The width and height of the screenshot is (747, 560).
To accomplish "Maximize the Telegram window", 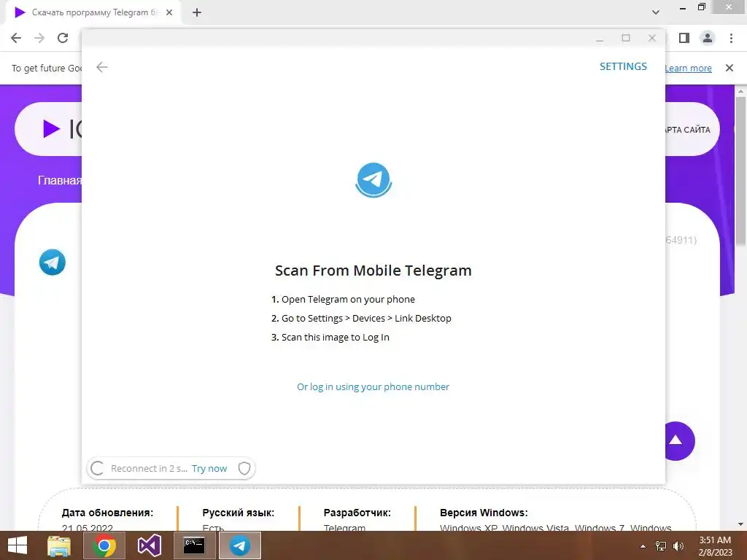I will (x=626, y=38).
